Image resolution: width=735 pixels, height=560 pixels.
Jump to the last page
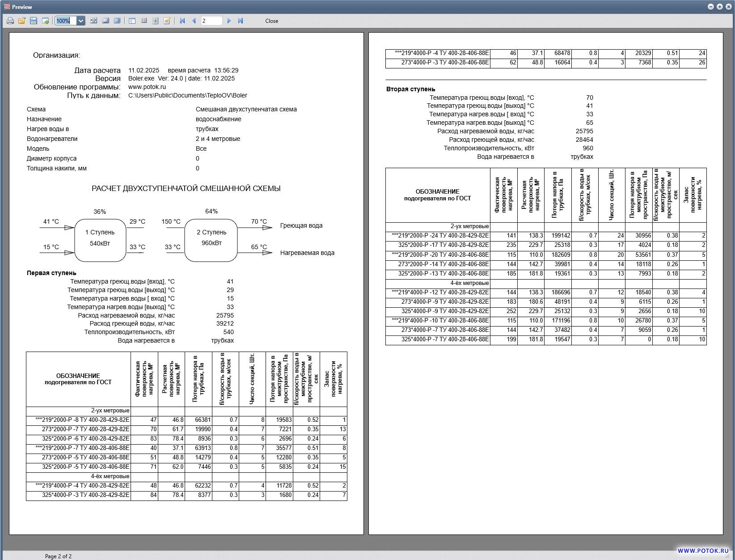[241, 21]
